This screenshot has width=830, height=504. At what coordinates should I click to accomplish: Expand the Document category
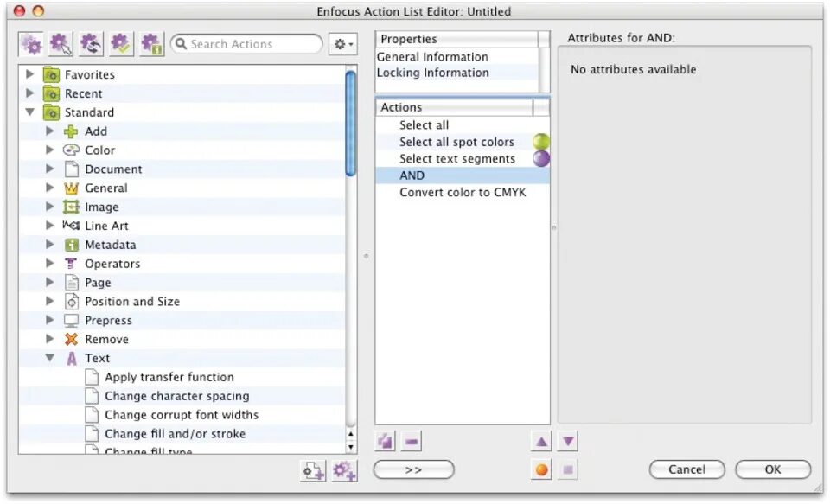coord(50,169)
